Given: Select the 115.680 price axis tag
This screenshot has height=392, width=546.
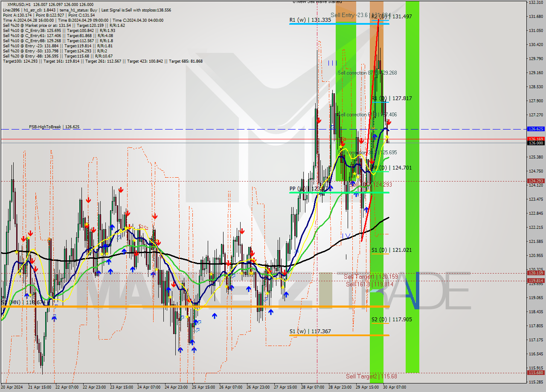Looking at the screenshot, I should (536, 373).
